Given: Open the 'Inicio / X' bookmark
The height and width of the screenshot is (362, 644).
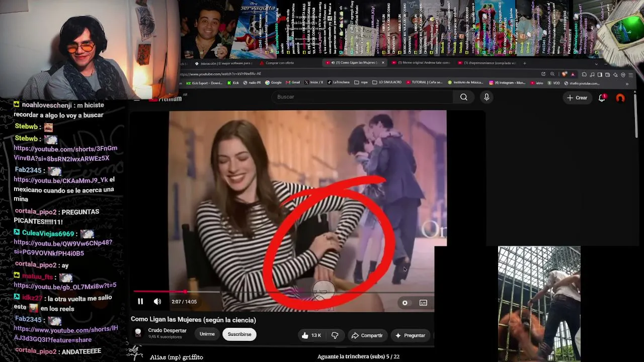Looking at the screenshot, I should [314, 82].
